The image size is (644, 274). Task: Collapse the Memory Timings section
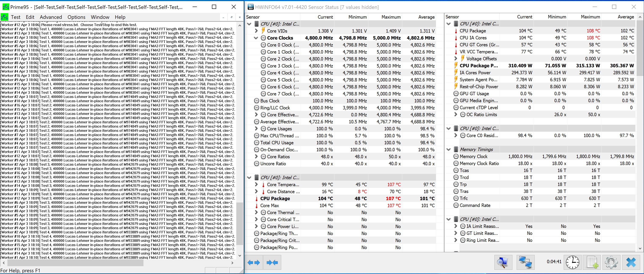(449, 149)
